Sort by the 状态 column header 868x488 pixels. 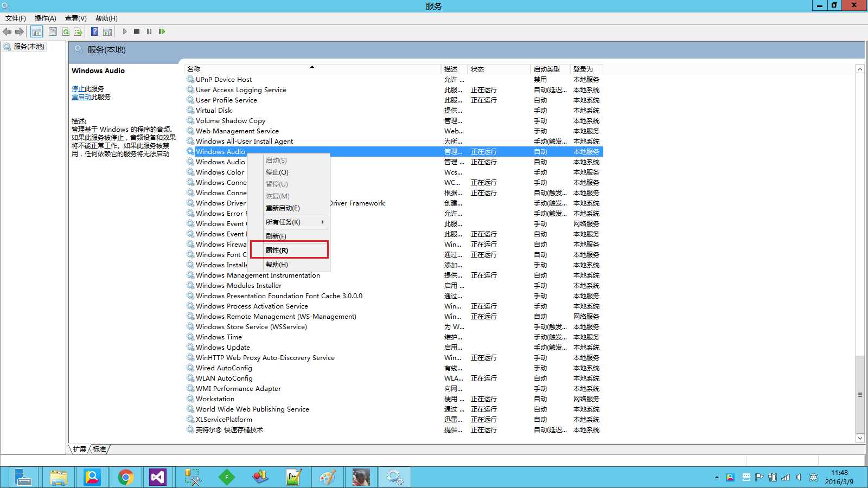(499, 69)
